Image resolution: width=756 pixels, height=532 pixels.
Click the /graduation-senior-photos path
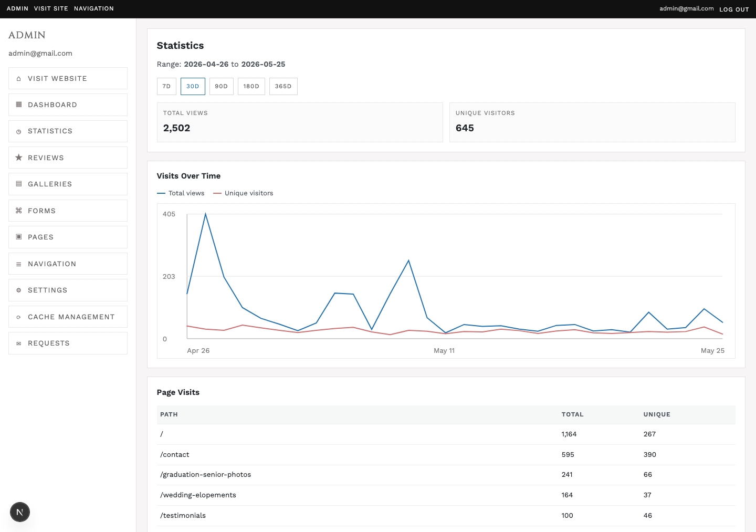[x=206, y=475]
